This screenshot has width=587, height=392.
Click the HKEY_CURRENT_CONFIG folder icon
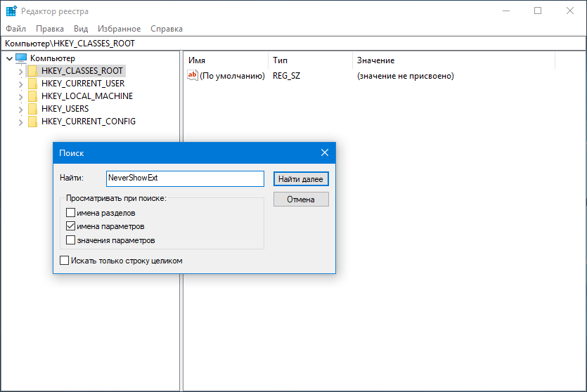[x=32, y=122]
